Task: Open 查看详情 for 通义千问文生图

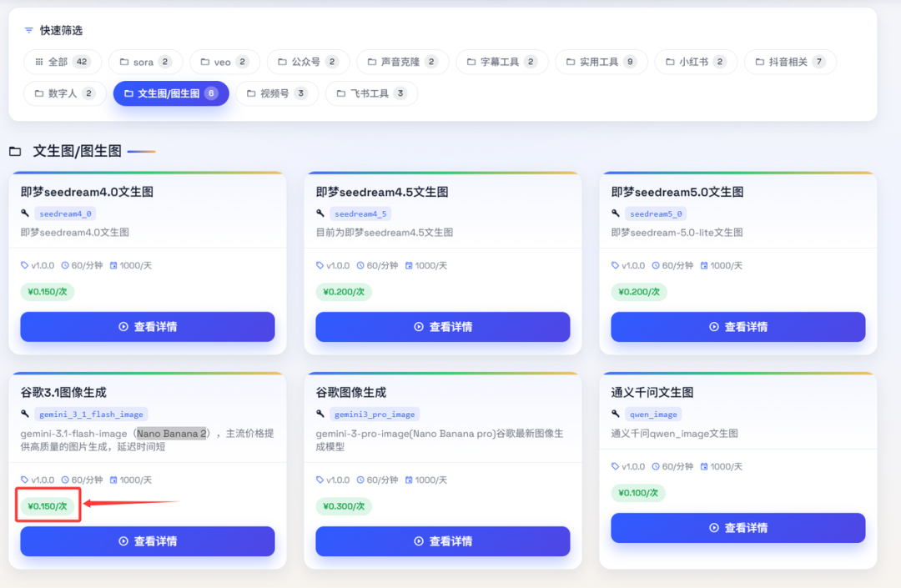Action: pos(737,527)
